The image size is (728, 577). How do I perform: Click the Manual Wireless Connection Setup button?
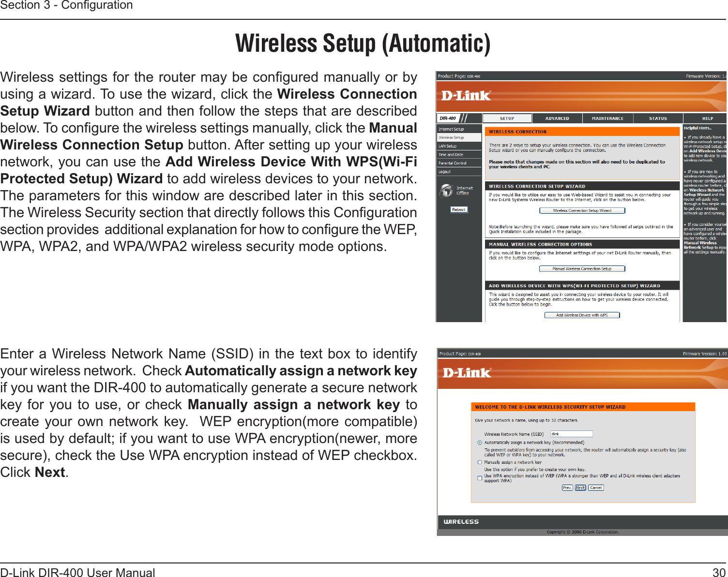point(582,268)
